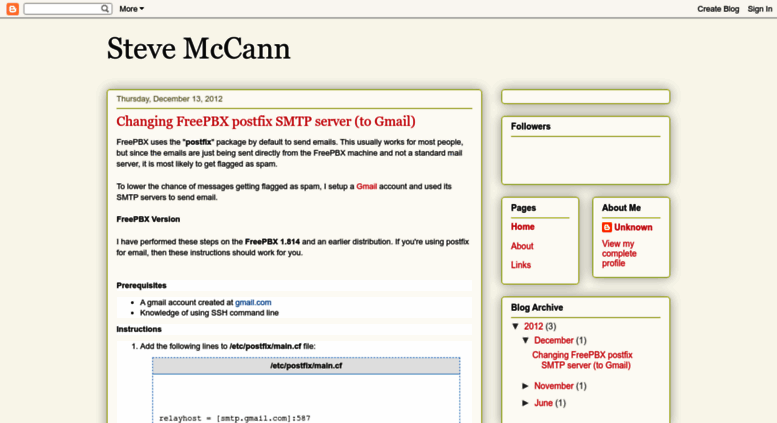Click the Prerequisites heading
Viewport: 777px width, 423px height.
141,285
